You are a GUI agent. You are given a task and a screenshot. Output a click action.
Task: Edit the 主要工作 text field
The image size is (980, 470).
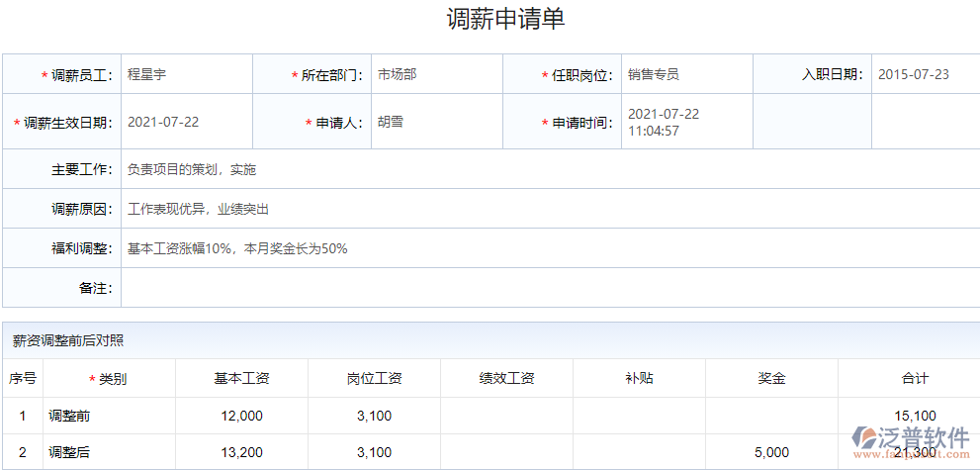point(549,169)
